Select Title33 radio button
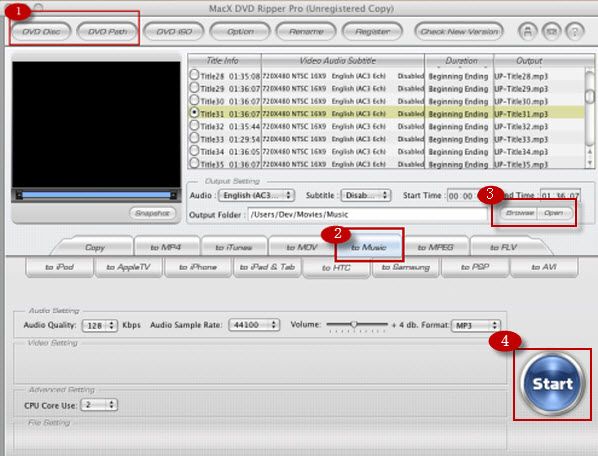This screenshot has height=456, width=598. pyautogui.click(x=194, y=138)
